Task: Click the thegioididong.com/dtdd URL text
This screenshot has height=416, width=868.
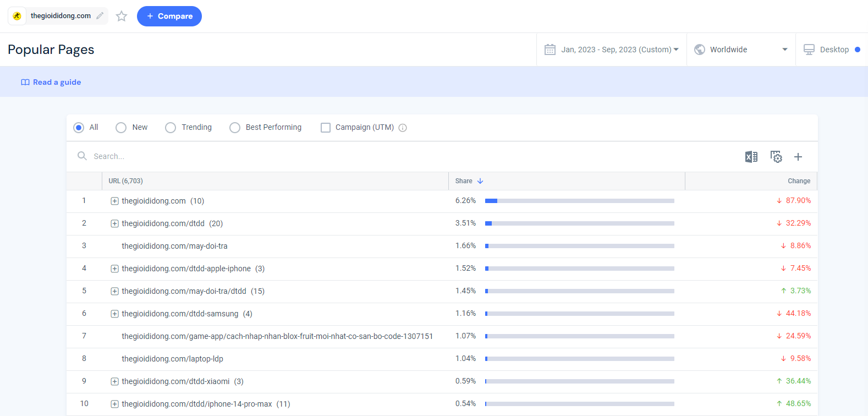Action: pyautogui.click(x=163, y=223)
